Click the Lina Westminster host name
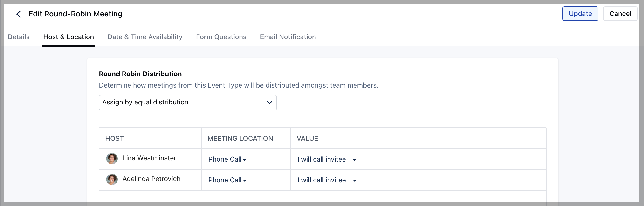The height and width of the screenshot is (206, 644). pyautogui.click(x=149, y=158)
